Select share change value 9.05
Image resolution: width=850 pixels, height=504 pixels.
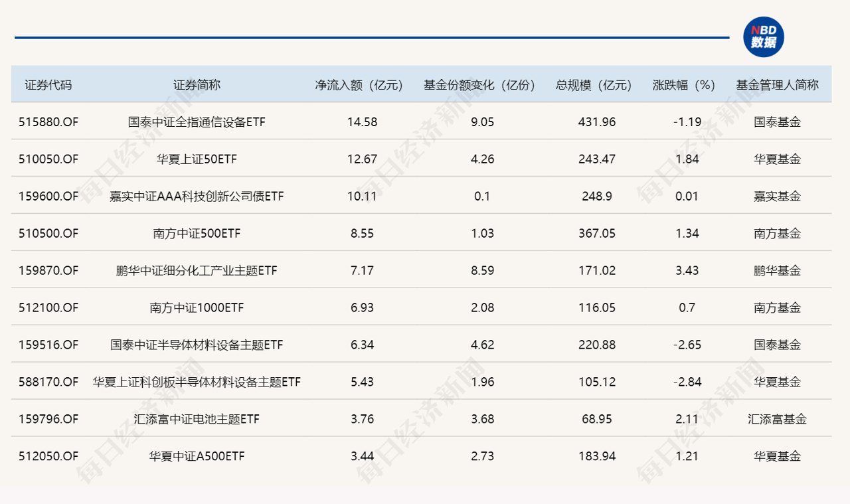482,122
